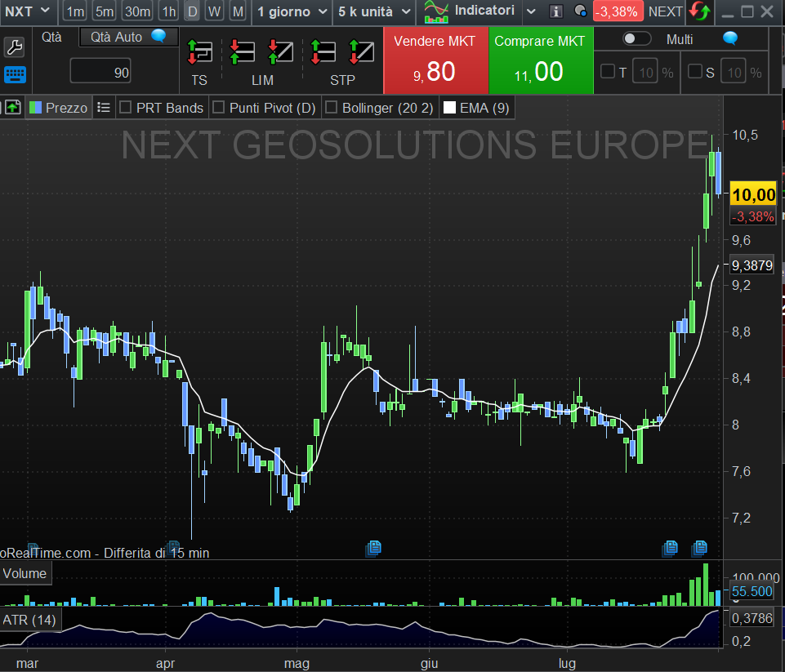Screen dimensions: 785x672
Task: Select the M monthly timeframe
Action: click(238, 11)
